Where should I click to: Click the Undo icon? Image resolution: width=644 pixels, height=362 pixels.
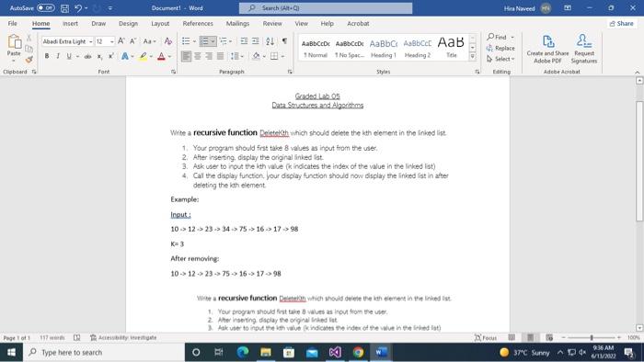pos(78,7)
